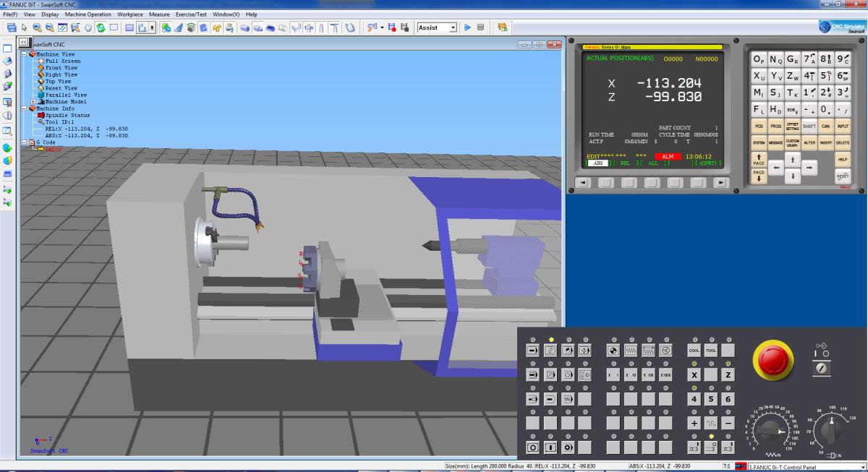Click the cursor down arrow key
This screenshot has height=472, width=868.
coord(793,176)
